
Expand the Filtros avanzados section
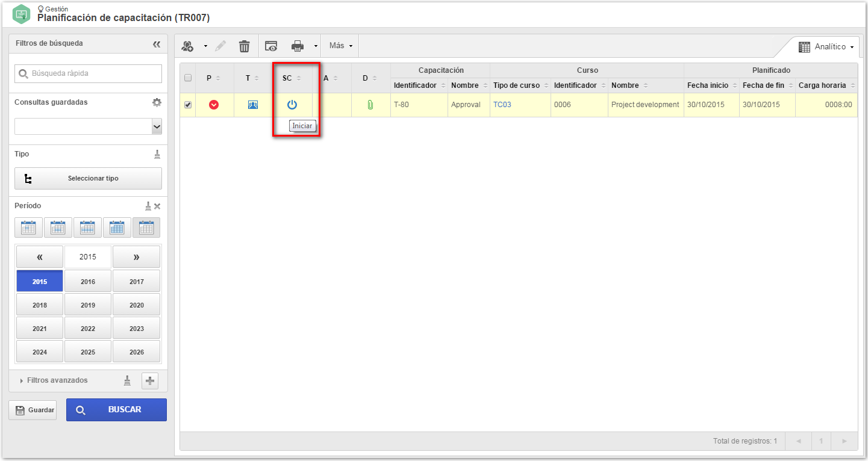[54, 380]
